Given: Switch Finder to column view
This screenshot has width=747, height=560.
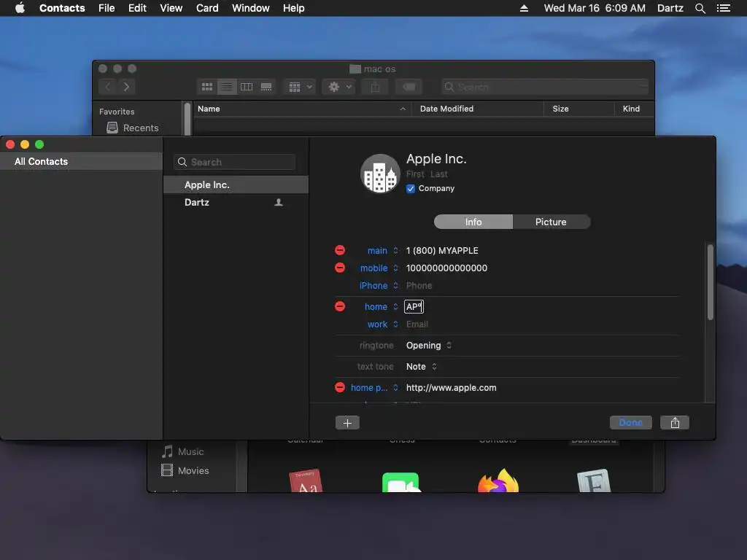Looking at the screenshot, I should coord(247,87).
